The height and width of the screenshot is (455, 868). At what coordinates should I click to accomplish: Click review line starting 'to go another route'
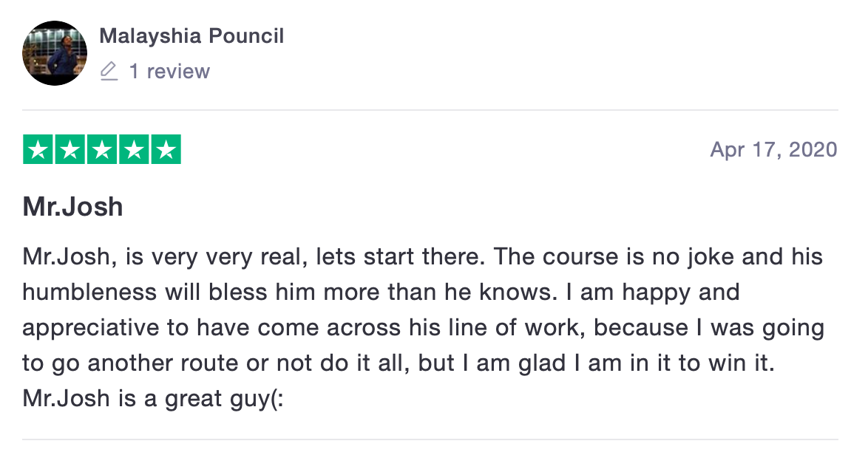click(x=398, y=363)
